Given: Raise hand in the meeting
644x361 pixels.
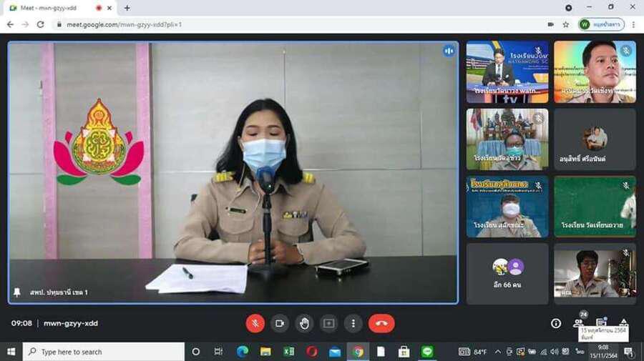Looking at the screenshot, I should 304,323.
